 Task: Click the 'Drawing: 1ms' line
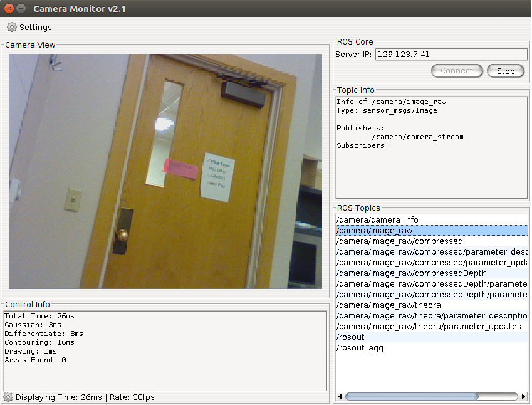pyautogui.click(x=31, y=351)
